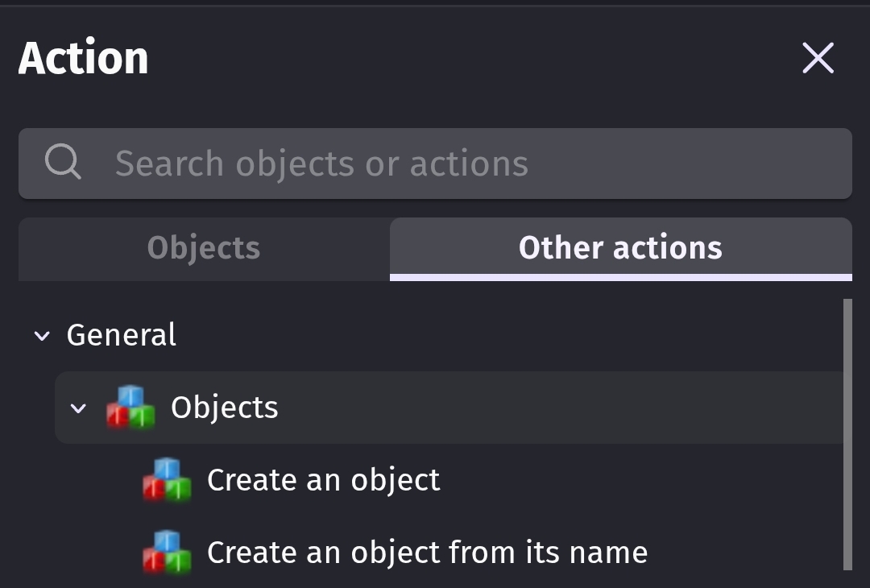Image resolution: width=870 pixels, height=588 pixels.
Task: Click empty space right of General label
Action: 483,335
